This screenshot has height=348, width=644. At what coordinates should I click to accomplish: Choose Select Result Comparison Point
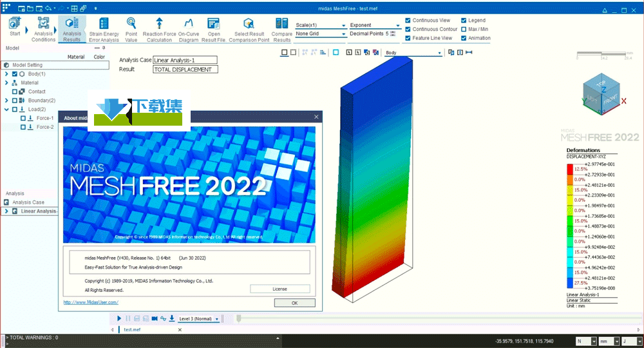click(249, 30)
